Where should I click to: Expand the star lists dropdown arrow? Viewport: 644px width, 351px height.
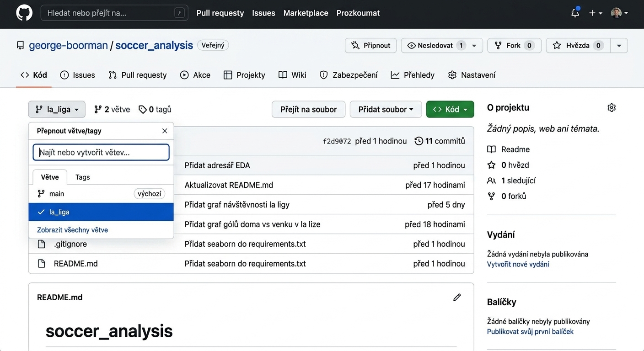click(x=619, y=45)
